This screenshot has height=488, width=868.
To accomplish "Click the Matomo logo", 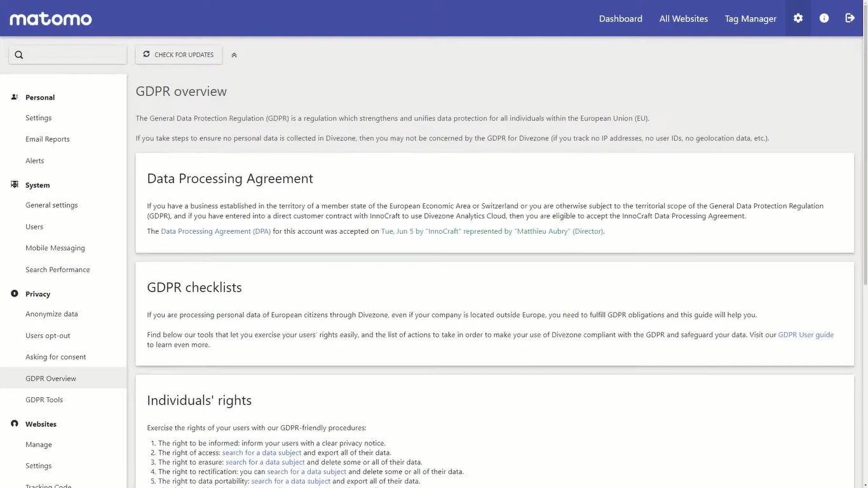I will click(x=50, y=18).
